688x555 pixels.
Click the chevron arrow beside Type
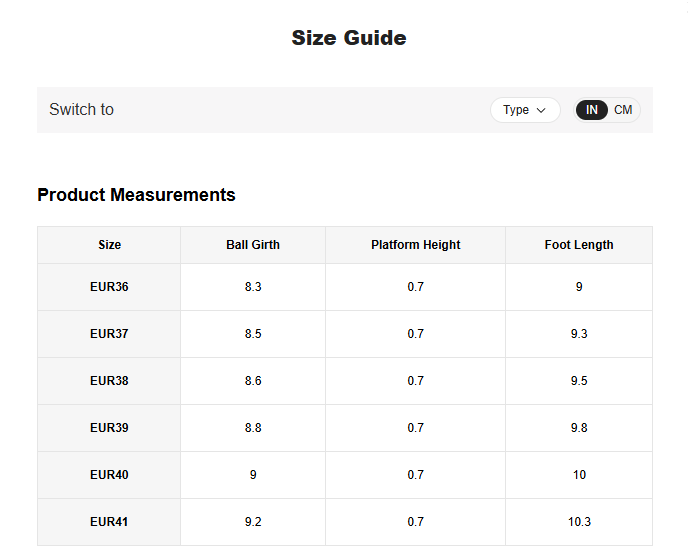tap(542, 110)
